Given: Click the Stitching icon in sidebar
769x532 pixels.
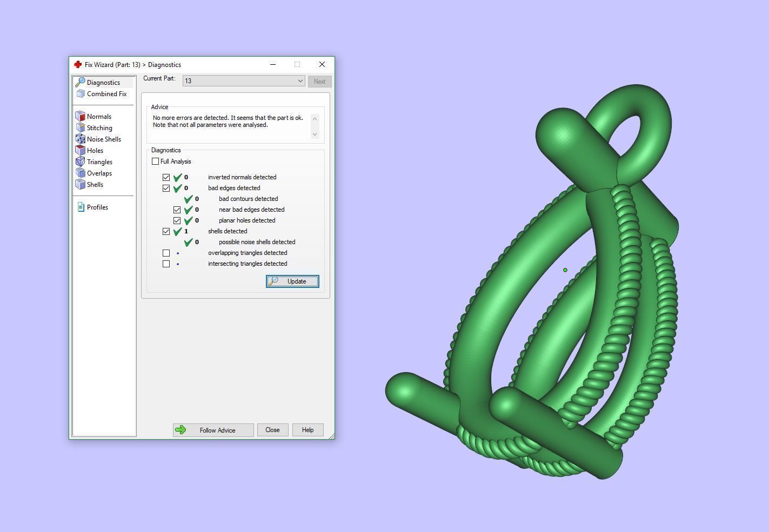Looking at the screenshot, I should click(x=81, y=127).
